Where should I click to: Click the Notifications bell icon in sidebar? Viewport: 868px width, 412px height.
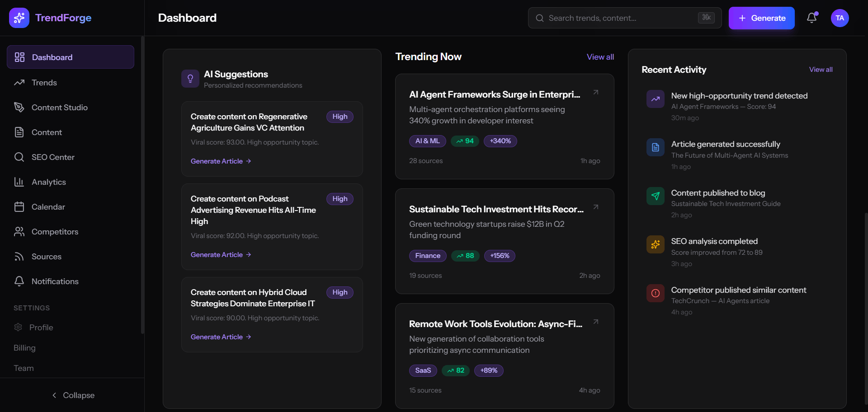(19, 281)
